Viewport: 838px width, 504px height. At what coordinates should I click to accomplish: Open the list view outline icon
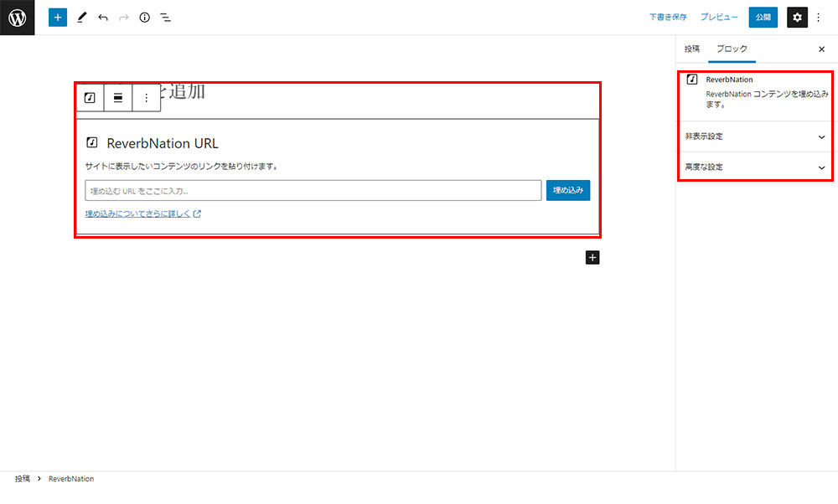pos(166,17)
